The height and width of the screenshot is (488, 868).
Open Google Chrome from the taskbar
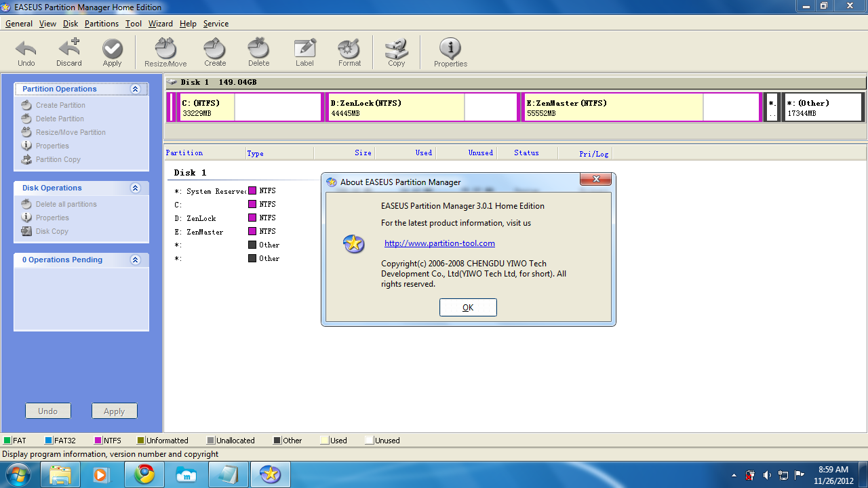click(144, 474)
